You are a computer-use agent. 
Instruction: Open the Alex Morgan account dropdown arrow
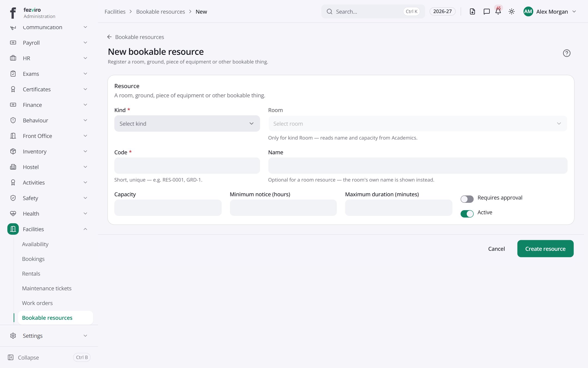(574, 11)
